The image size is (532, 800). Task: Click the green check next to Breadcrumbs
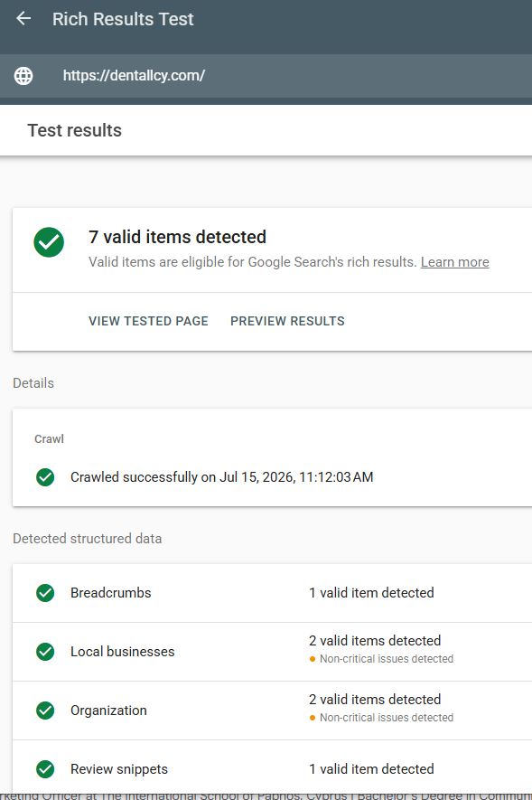point(45,593)
